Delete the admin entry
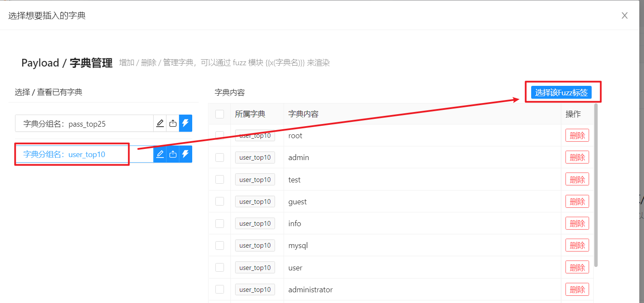644x303 pixels. click(x=577, y=158)
